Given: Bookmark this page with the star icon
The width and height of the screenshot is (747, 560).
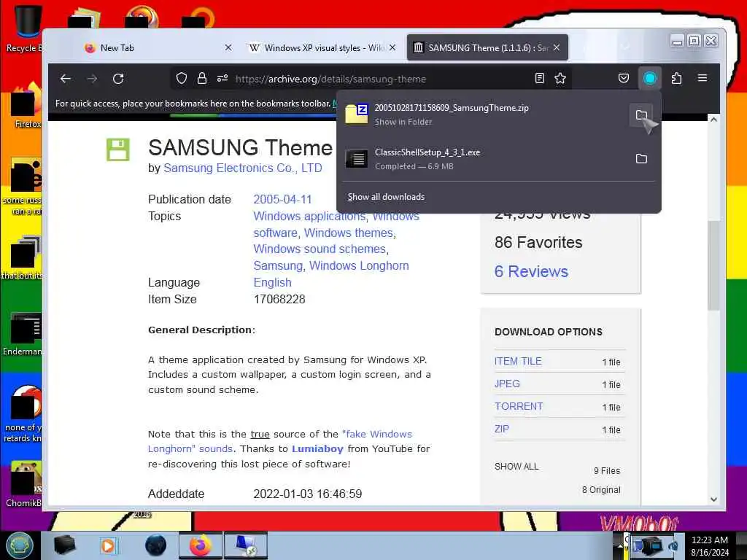Looking at the screenshot, I should pyautogui.click(x=560, y=79).
